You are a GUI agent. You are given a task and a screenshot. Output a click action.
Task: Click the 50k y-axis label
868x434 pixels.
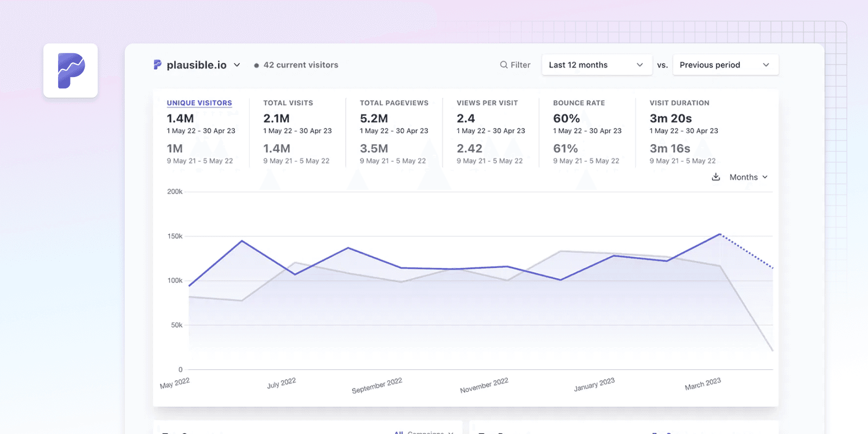point(177,325)
